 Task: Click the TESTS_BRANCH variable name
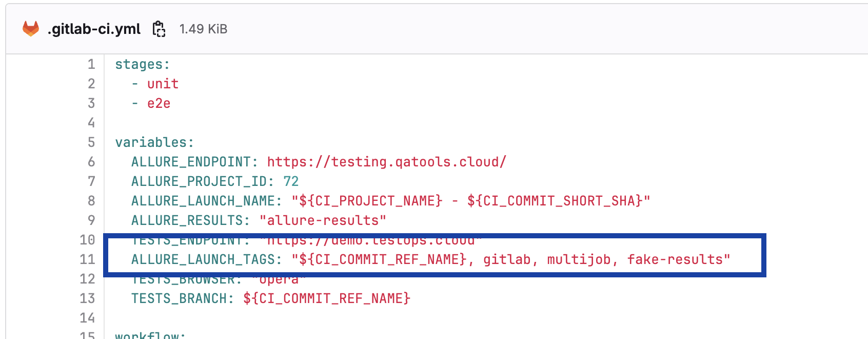point(179,298)
